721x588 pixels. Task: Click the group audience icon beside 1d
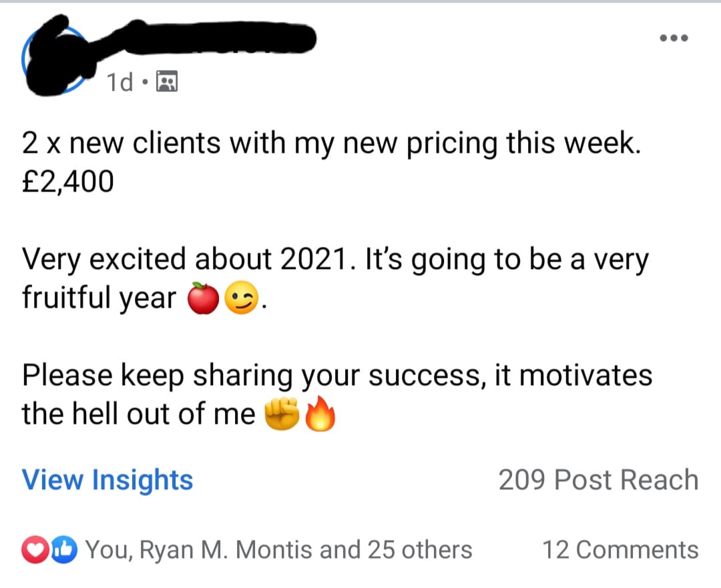166,82
